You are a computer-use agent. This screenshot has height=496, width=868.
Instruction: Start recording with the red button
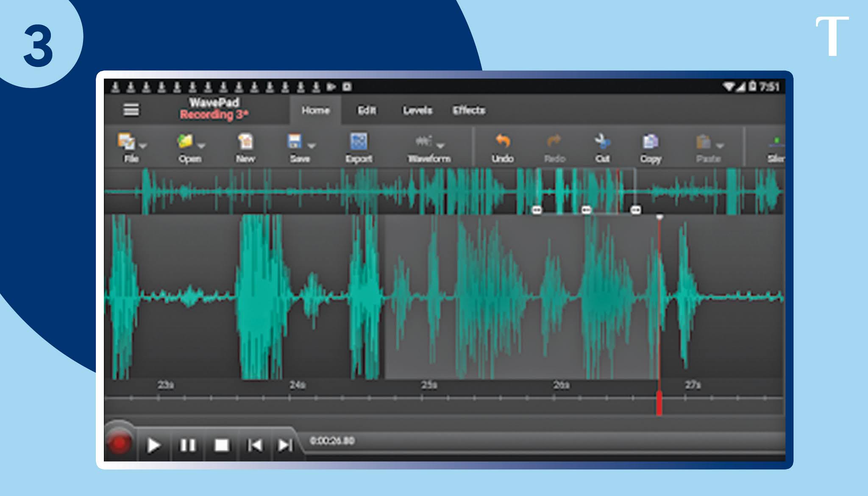pos(119,443)
